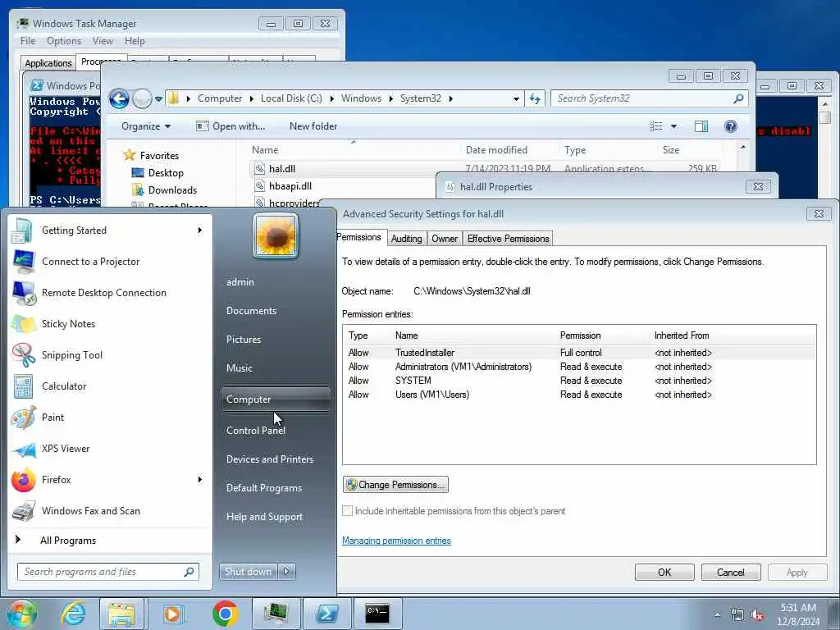Open Windows Explorer taskbar icon
This screenshot has height=630, width=840.
pyautogui.click(x=121, y=614)
